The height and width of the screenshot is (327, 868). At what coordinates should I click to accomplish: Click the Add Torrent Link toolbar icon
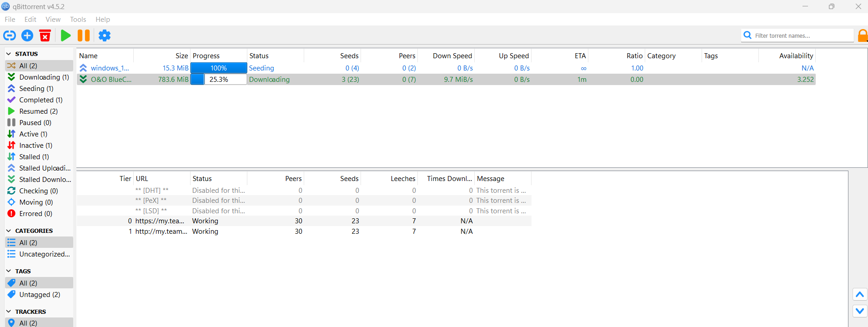pyautogui.click(x=10, y=35)
